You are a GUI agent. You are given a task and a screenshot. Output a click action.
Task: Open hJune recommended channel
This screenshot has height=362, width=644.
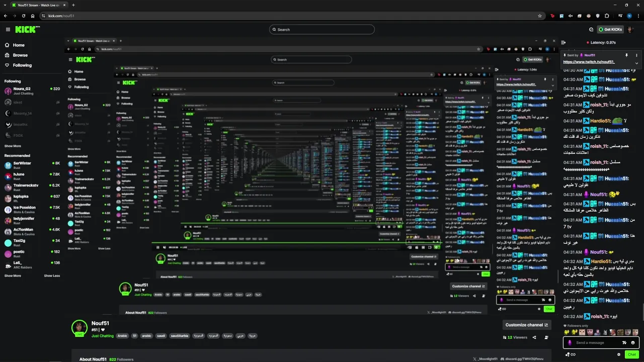click(x=32, y=176)
